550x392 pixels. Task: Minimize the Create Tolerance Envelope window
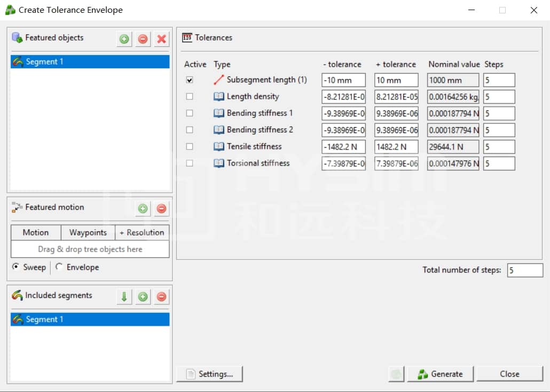(x=472, y=10)
